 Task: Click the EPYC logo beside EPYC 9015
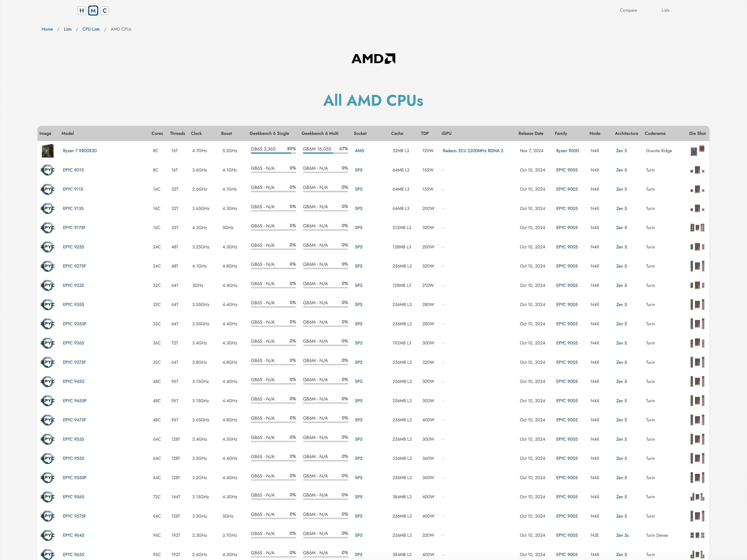pyautogui.click(x=48, y=170)
